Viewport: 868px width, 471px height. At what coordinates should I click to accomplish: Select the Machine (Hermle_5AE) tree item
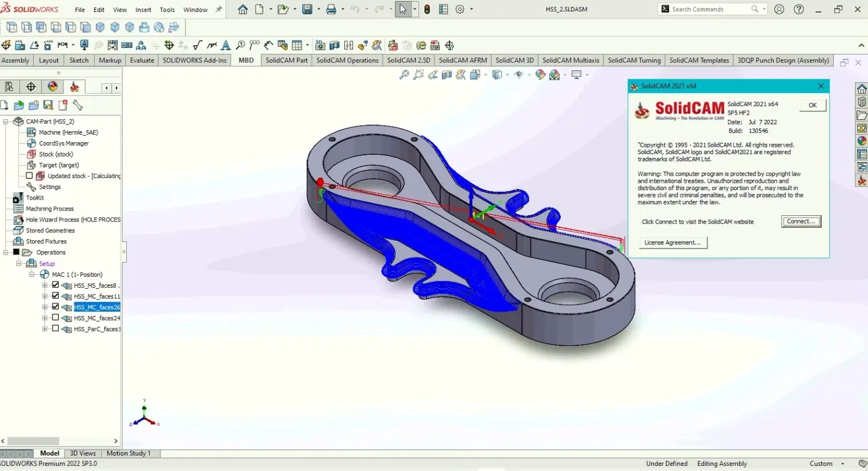click(x=69, y=132)
